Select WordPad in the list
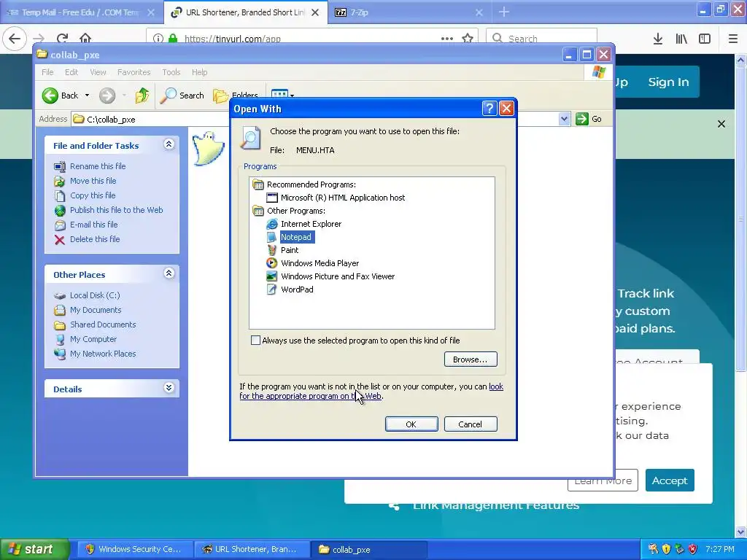 [x=297, y=289]
